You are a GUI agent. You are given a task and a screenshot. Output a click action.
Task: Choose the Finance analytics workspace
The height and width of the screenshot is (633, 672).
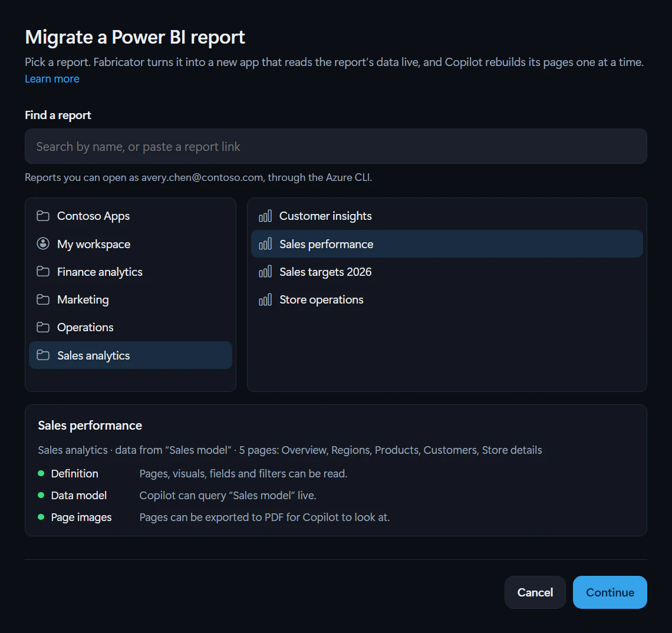pyautogui.click(x=130, y=272)
